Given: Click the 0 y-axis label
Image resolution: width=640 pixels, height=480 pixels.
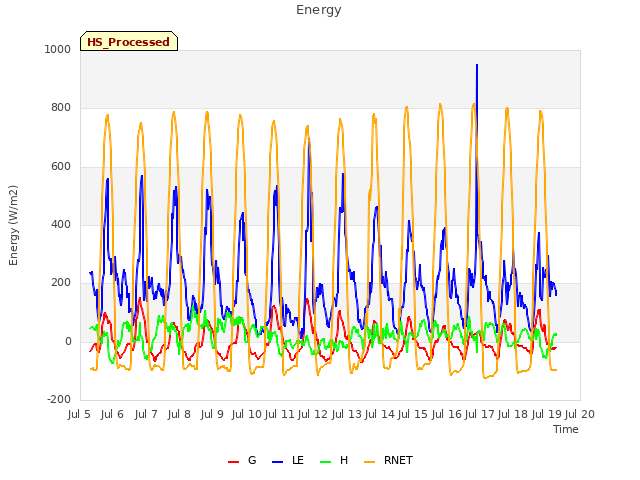Looking at the screenshot, I should (x=68, y=342).
